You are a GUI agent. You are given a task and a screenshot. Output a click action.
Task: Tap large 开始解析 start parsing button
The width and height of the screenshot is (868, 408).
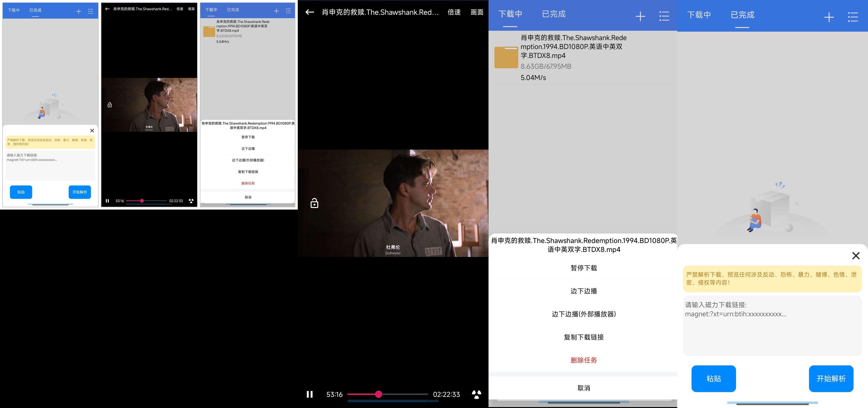(831, 379)
